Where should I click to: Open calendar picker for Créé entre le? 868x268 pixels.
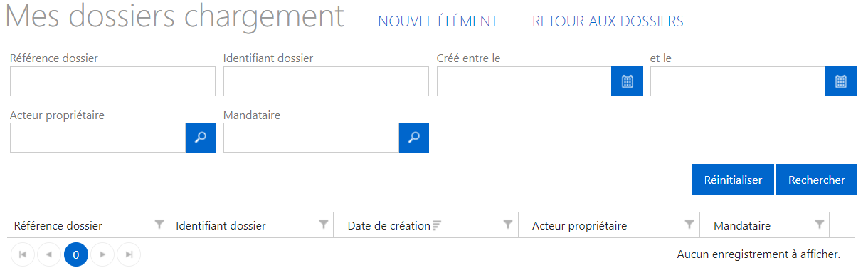(x=628, y=81)
